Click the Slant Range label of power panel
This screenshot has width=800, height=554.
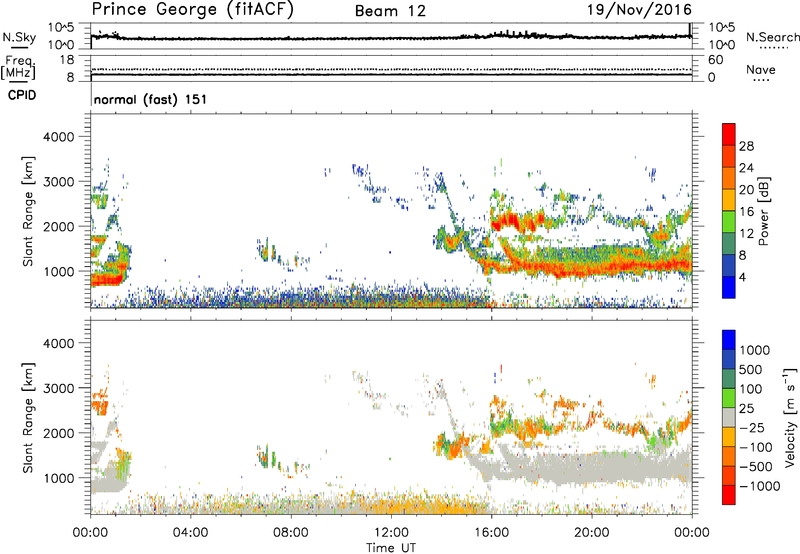pyautogui.click(x=28, y=211)
